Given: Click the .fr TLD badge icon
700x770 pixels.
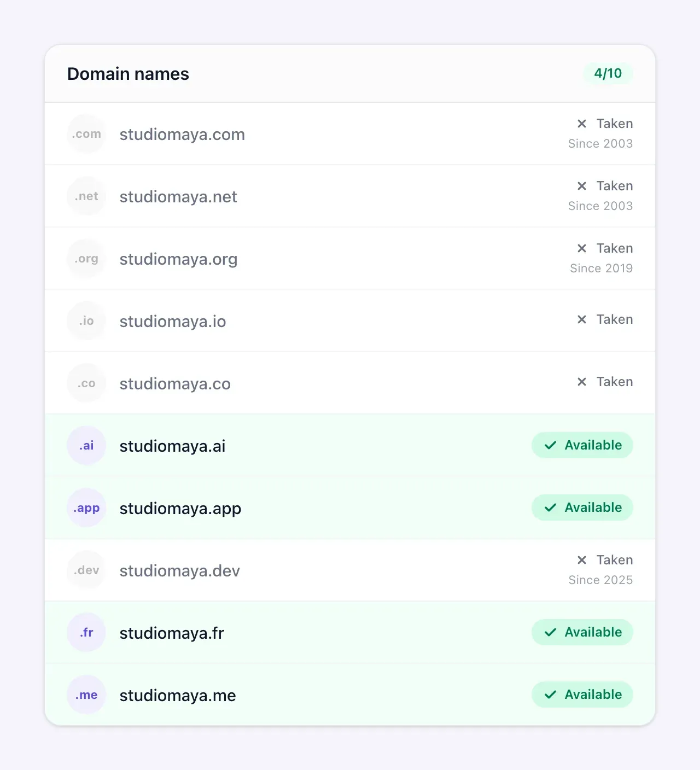Looking at the screenshot, I should (x=86, y=633).
